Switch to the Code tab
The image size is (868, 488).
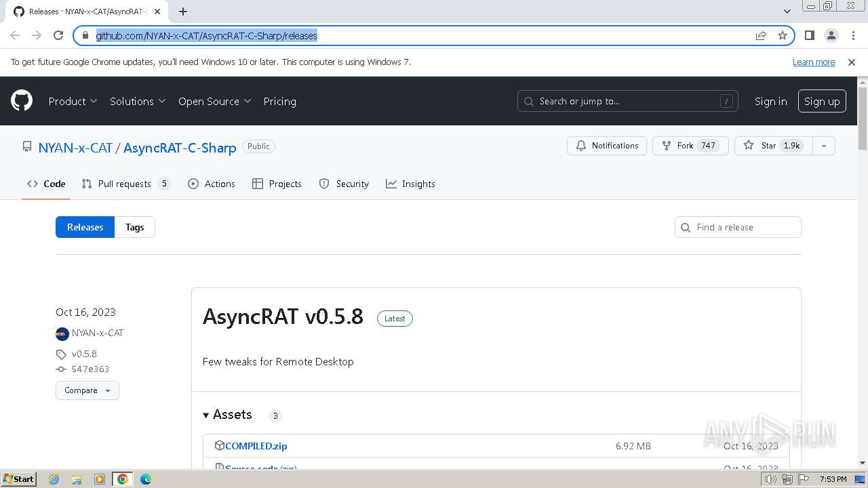pos(46,184)
